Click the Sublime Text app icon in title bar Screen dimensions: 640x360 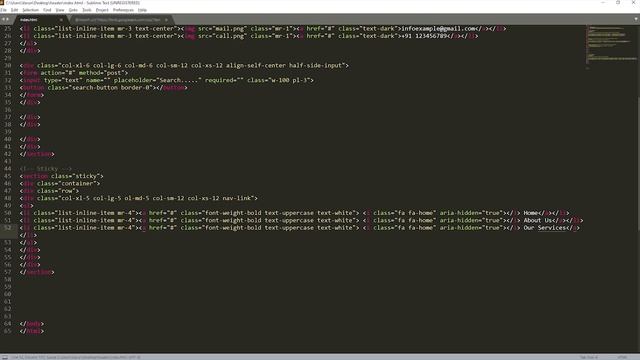pos(2,2)
